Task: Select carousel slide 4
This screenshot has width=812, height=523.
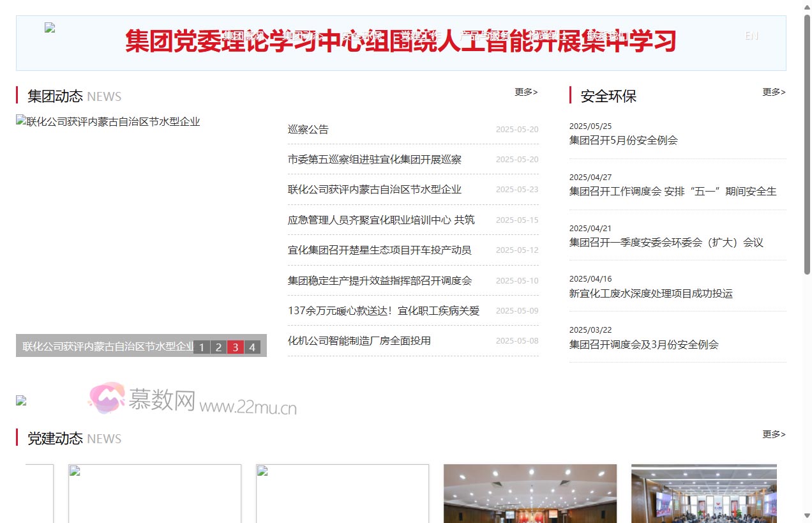Action: pyautogui.click(x=252, y=347)
